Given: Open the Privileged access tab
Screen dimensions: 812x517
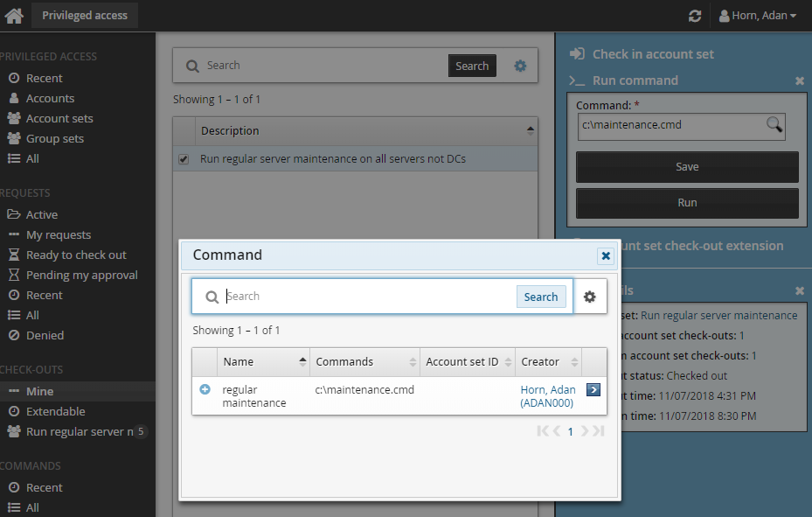Looking at the screenshot, I should tap(85, 15).
